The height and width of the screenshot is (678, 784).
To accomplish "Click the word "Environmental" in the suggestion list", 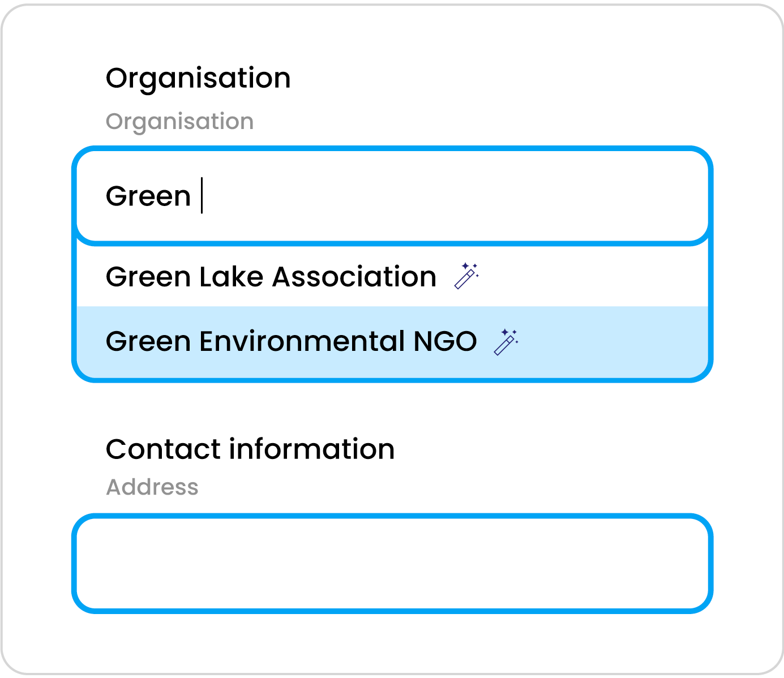I will 302,342.
